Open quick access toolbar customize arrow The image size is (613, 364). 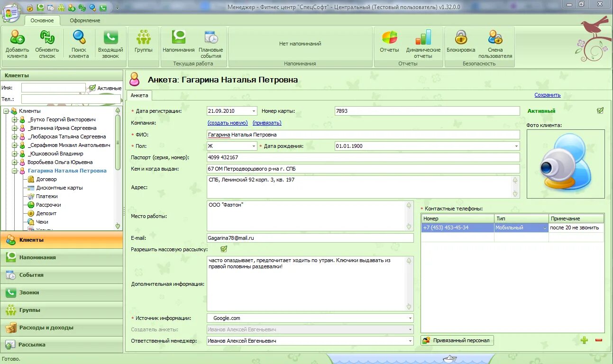(x=117, y=8)
